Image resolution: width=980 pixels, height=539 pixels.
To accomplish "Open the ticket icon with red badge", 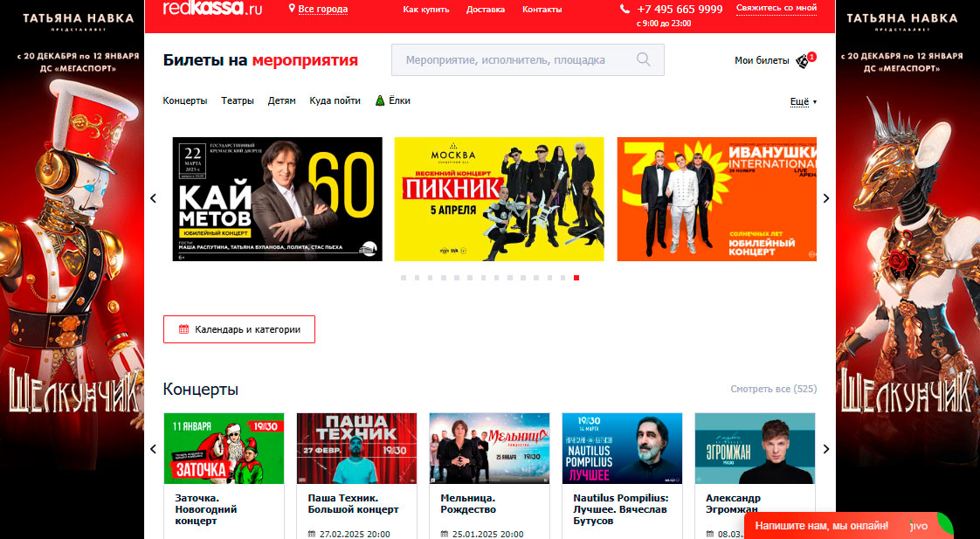I will coord(805,60).
